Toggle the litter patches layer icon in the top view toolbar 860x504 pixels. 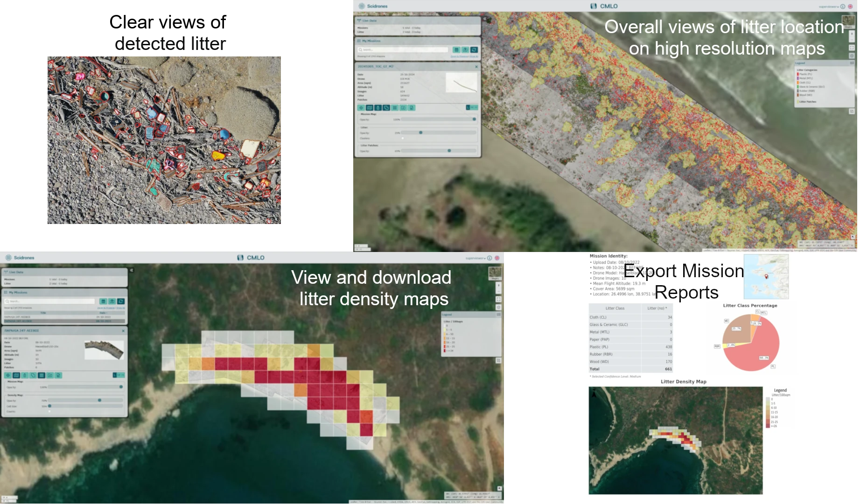[x=386, y=108]
